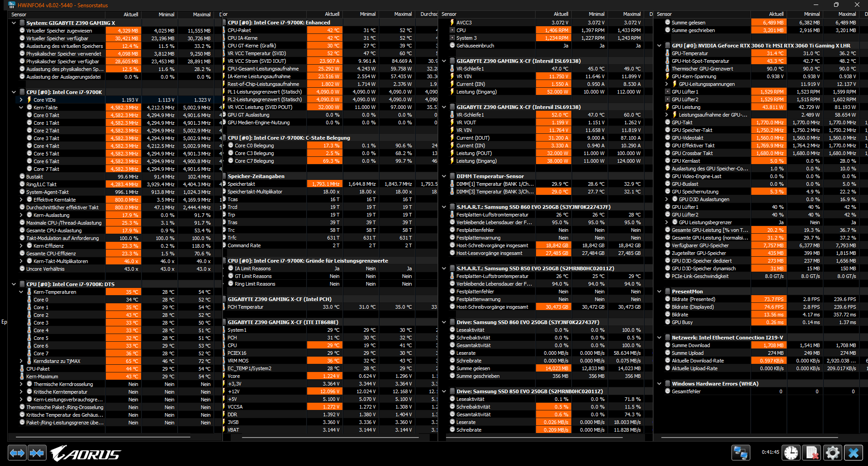Expand the Effektive Kerntakte row

pyautogui.click(x=21, y=200)
